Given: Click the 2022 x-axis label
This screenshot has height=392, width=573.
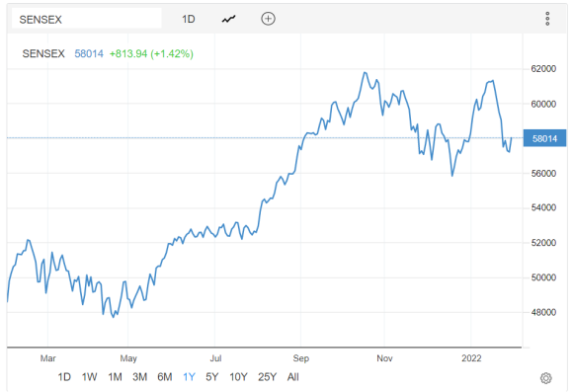Looking at the screenshot, I should click(x=471, y=358).
